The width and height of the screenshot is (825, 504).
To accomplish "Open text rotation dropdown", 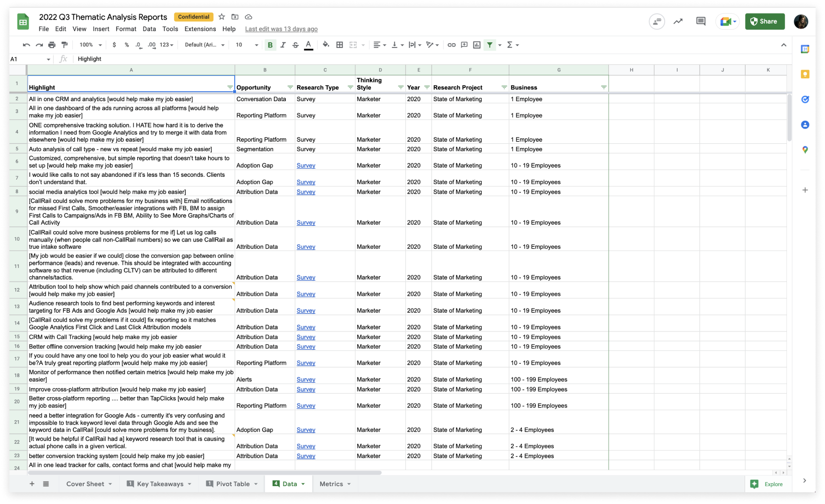I will point(432,45).
